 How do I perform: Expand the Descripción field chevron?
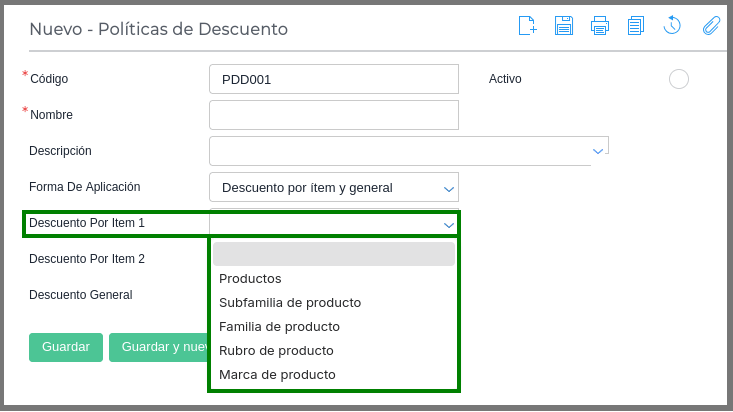(598, 151)
